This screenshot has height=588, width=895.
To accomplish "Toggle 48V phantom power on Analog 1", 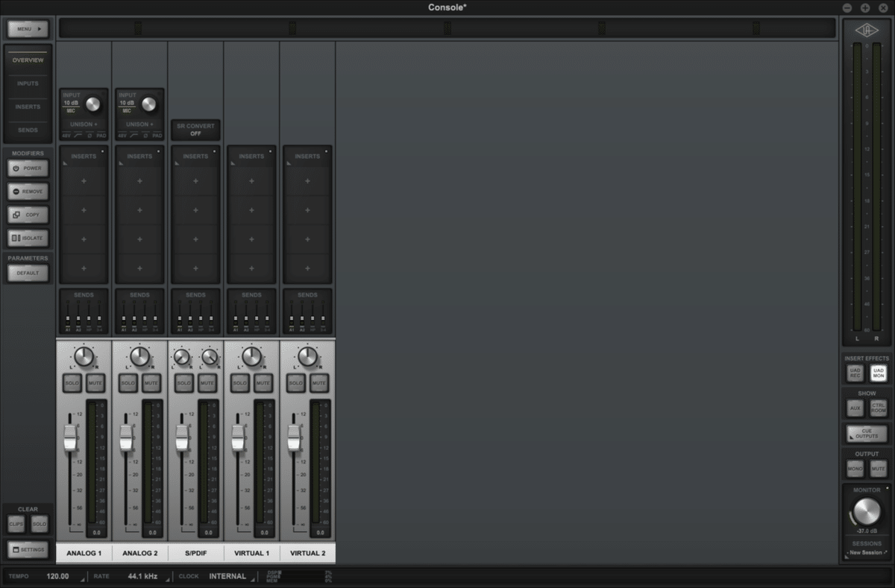I will tap(66, 136).
